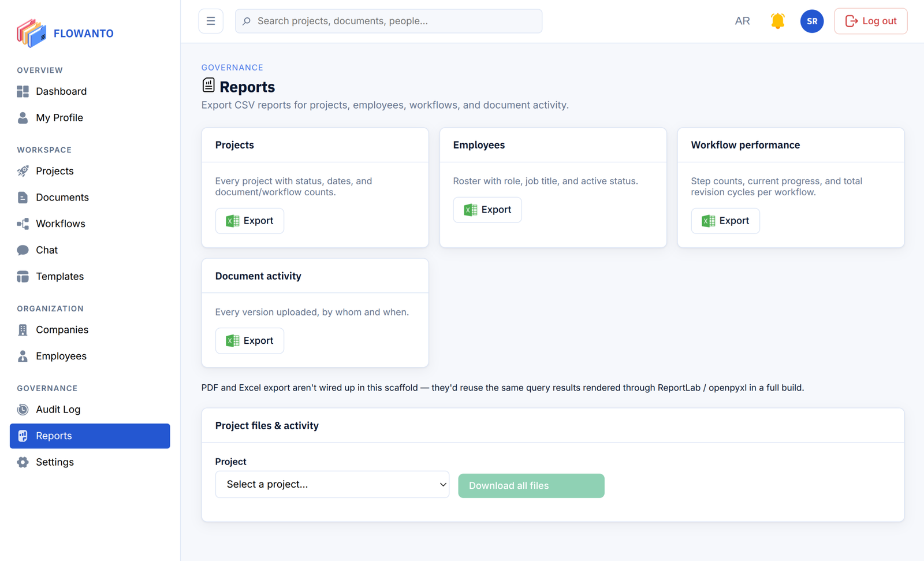Screen dimensions: 924x561
Task: Focus the search projects input field
Action: click(389, 21)
